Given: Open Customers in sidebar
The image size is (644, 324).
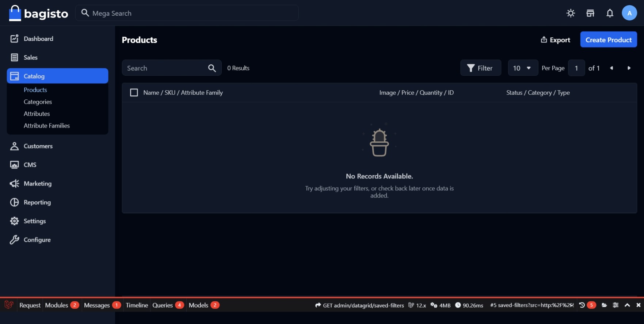Looking at the screenshot, I should tap(57, 146).
